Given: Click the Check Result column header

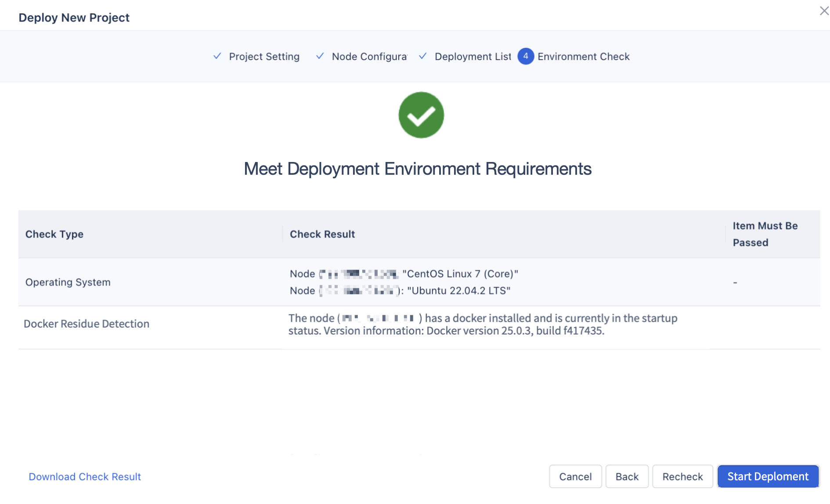Looking at the screenshot, I should pyautogui.click(x=322, y=234).
